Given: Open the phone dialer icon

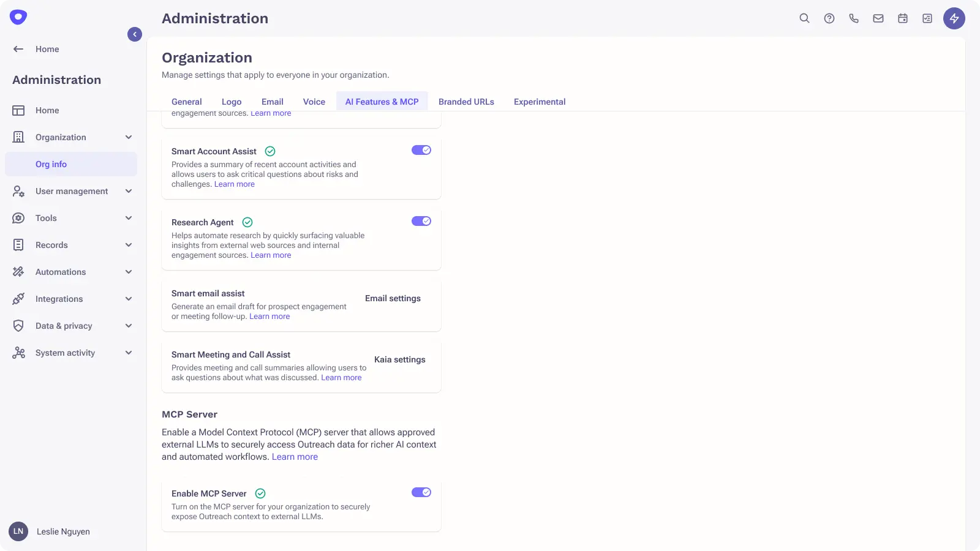Looking at the screenshot, I should pyautogui.click(x=853, y=18).
